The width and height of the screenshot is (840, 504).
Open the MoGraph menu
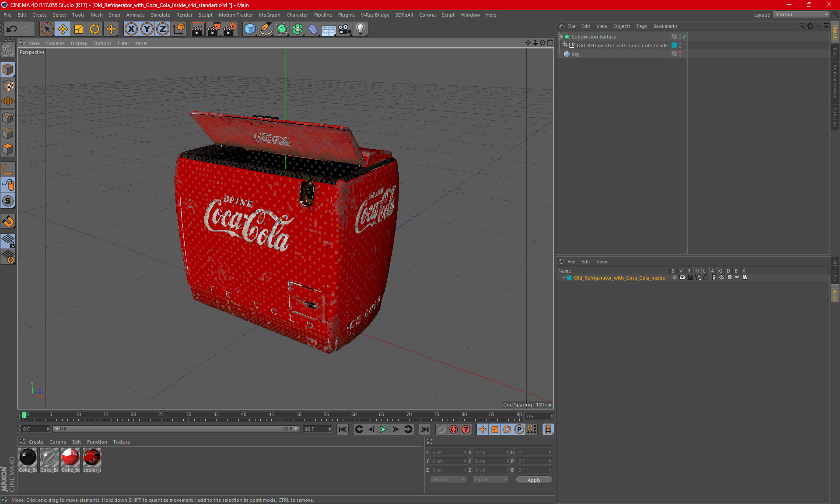[x=269, y=15]
